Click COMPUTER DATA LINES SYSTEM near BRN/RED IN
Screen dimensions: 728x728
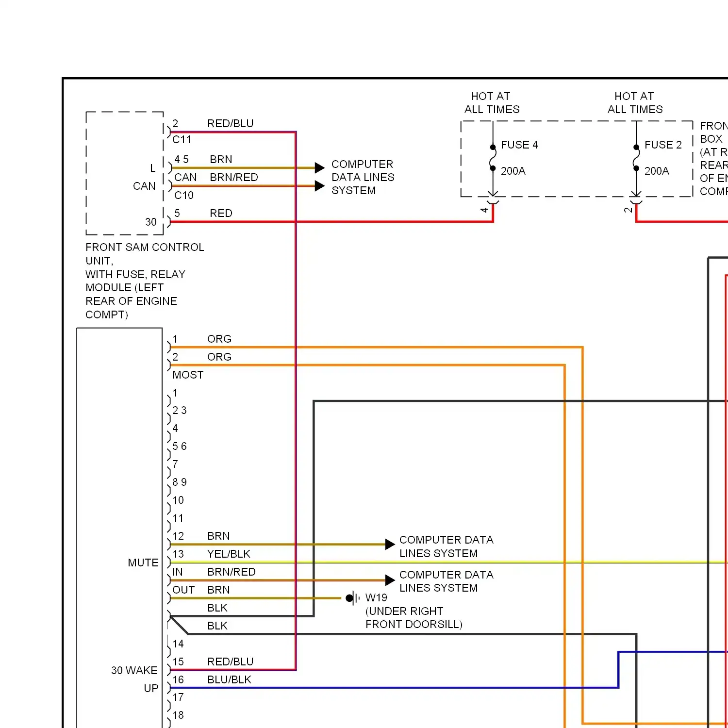point(447,581)
